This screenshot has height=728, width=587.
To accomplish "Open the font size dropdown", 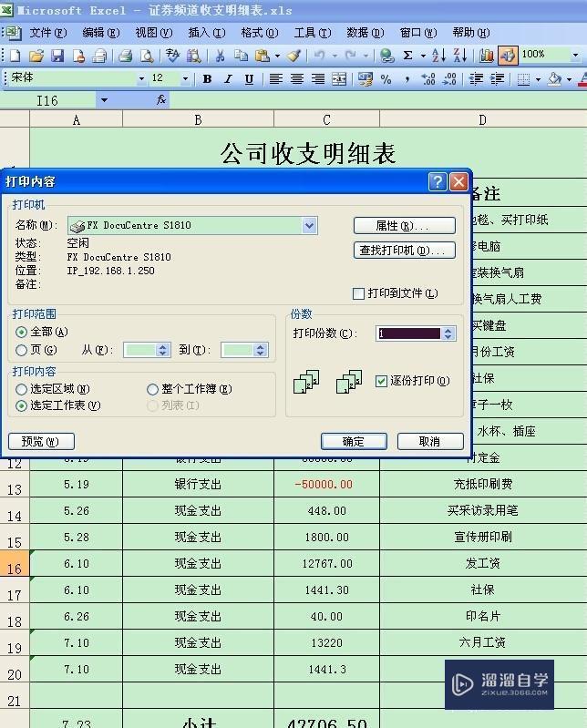I will 185,79.
